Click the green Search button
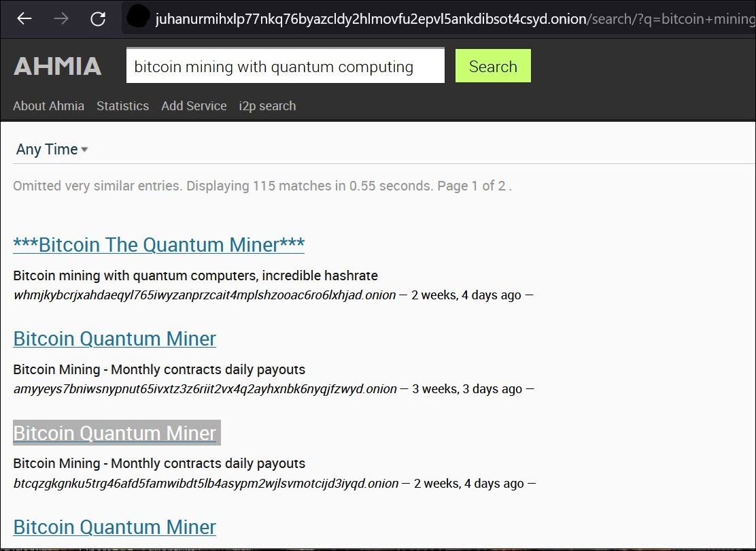 pyautogui.click(x=493, y=65)
